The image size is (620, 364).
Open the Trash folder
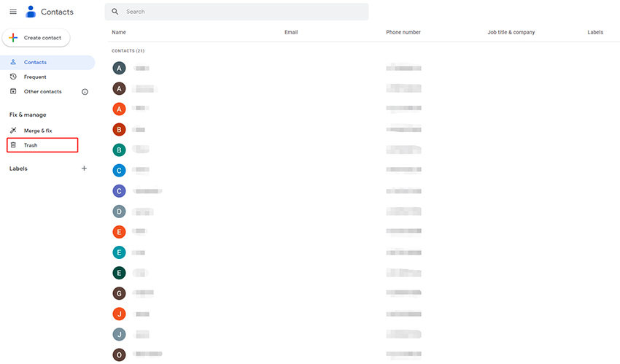coord(42,145)
